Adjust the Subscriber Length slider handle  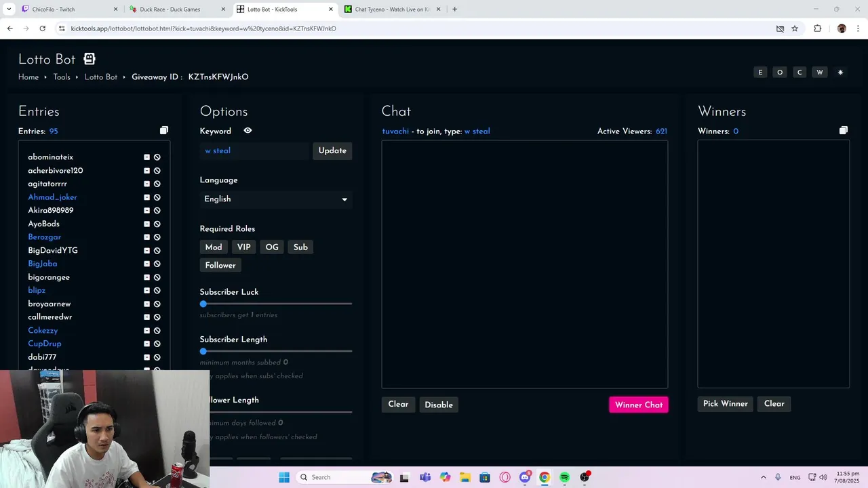click(203, 351)
